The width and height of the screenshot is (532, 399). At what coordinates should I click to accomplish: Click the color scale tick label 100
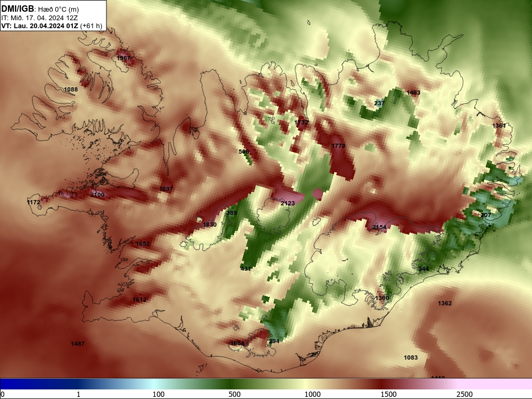[x=159, y=394]
